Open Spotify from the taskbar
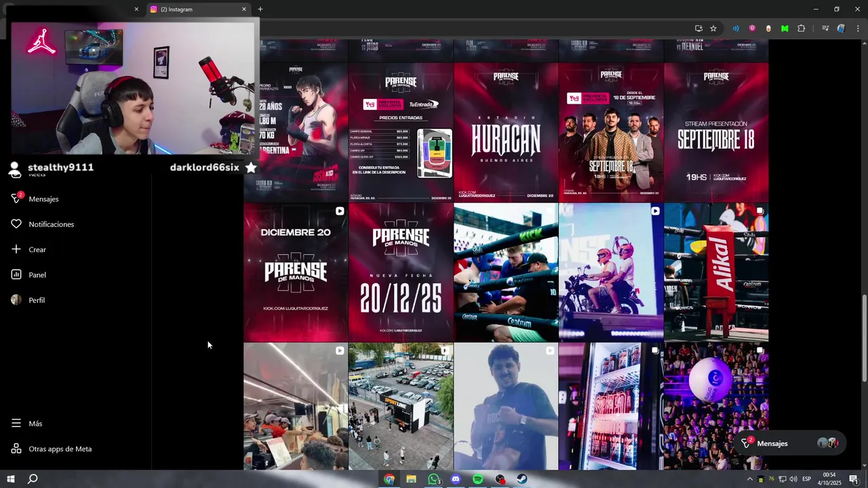Viewport: 868px width, 488px height. [477, 479]
